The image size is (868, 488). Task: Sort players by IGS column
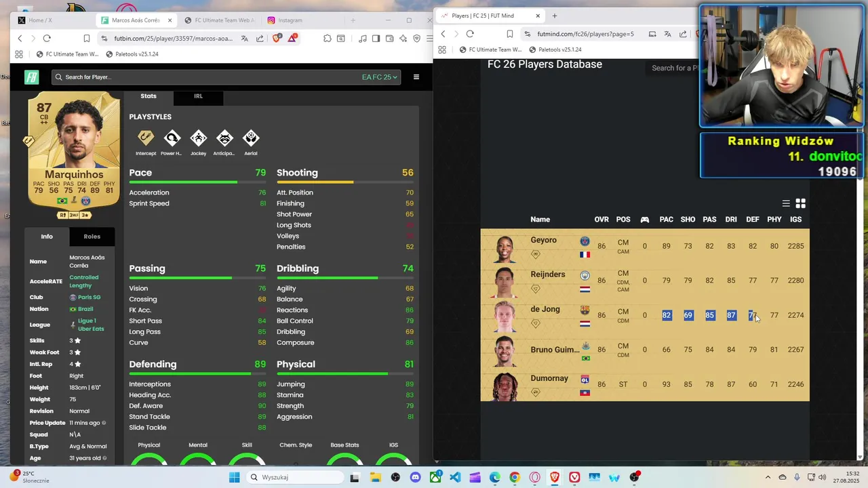point(796,220)
